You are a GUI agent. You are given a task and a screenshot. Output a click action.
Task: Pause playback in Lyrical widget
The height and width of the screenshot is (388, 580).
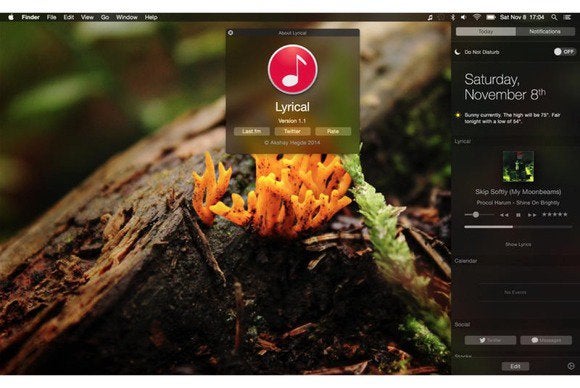pyautogui.click(x=518, y=215)
